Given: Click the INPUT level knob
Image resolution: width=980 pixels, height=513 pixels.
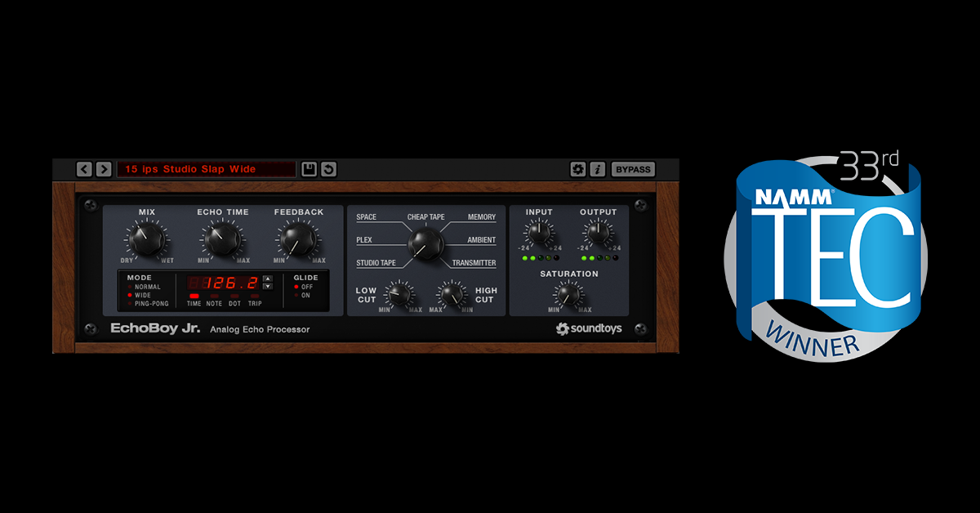Looking at the screenshot, I should [539, 233].
